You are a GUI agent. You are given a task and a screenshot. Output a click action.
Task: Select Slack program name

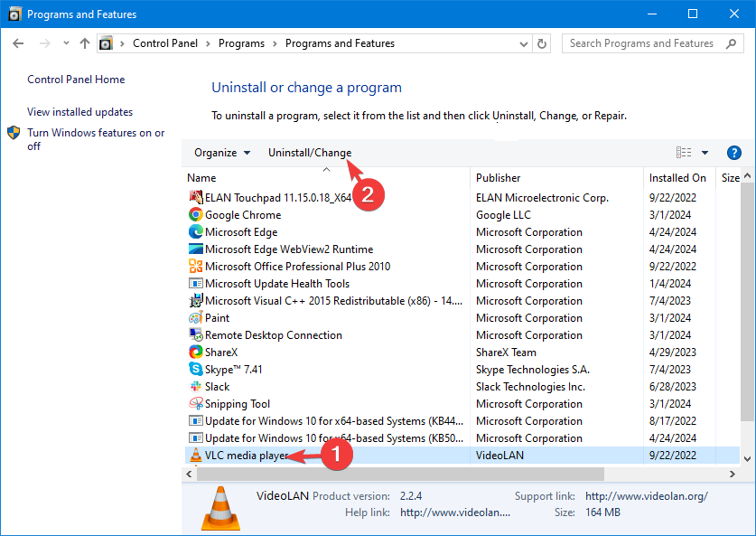click(x=217, y=387)
